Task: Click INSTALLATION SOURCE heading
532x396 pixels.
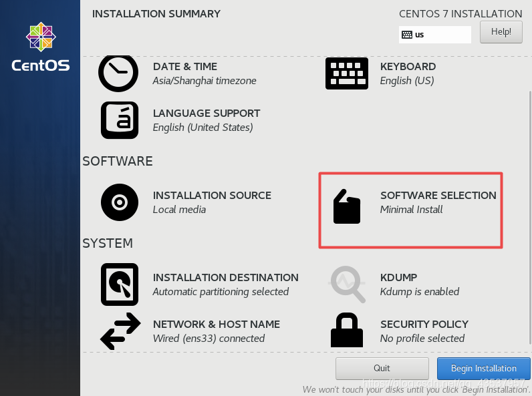Action: click(x=212, y=195)
